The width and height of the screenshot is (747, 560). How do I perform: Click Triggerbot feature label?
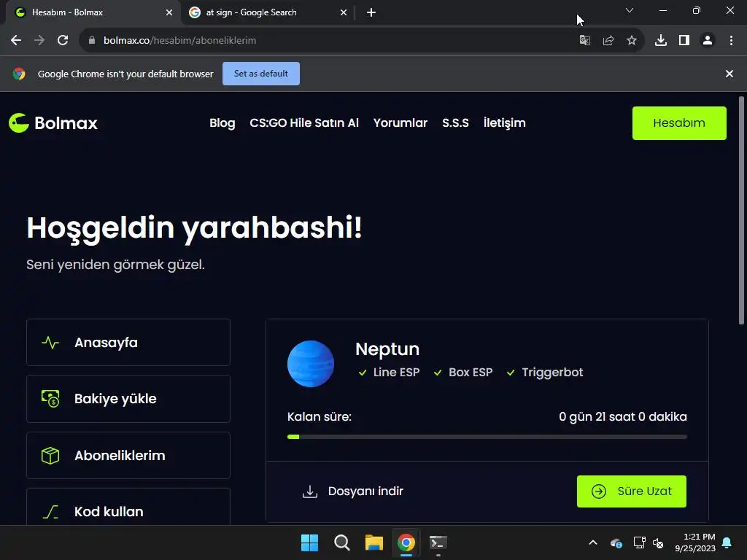[552, 373]
